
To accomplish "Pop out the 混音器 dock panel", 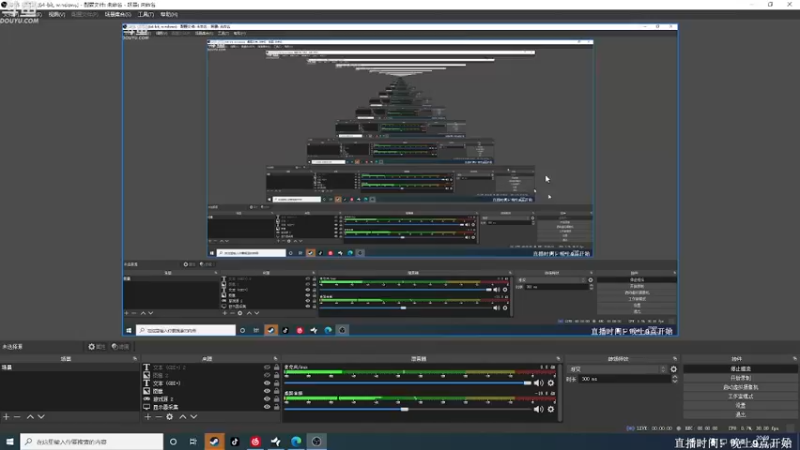I will tap(558, 359).
